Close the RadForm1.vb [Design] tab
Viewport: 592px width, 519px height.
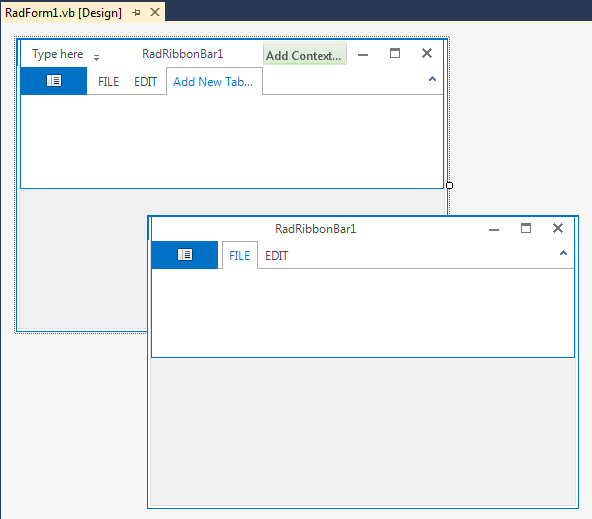point(155,12)
